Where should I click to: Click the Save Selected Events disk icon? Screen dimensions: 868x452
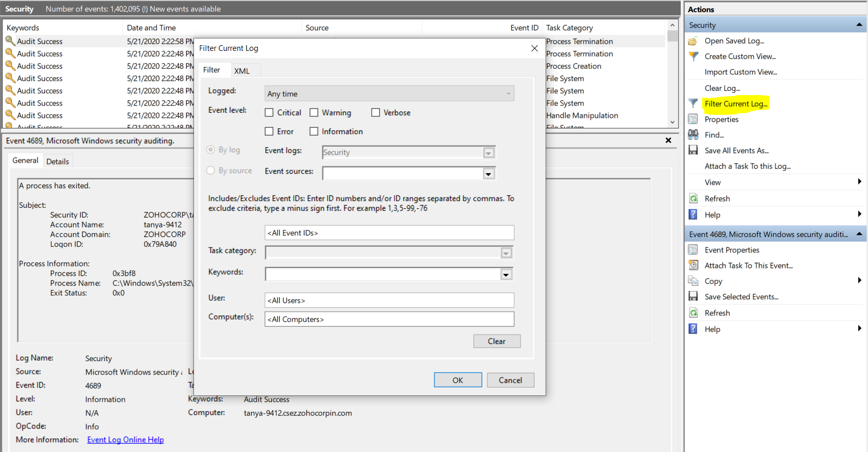click(x=693, y=297)
